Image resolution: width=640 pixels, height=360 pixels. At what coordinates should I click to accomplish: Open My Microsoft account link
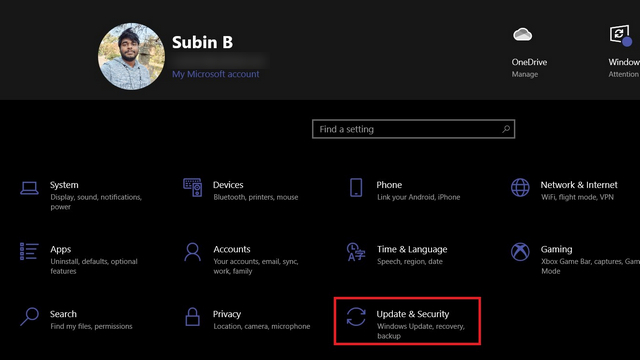click(x=216, y=74)
